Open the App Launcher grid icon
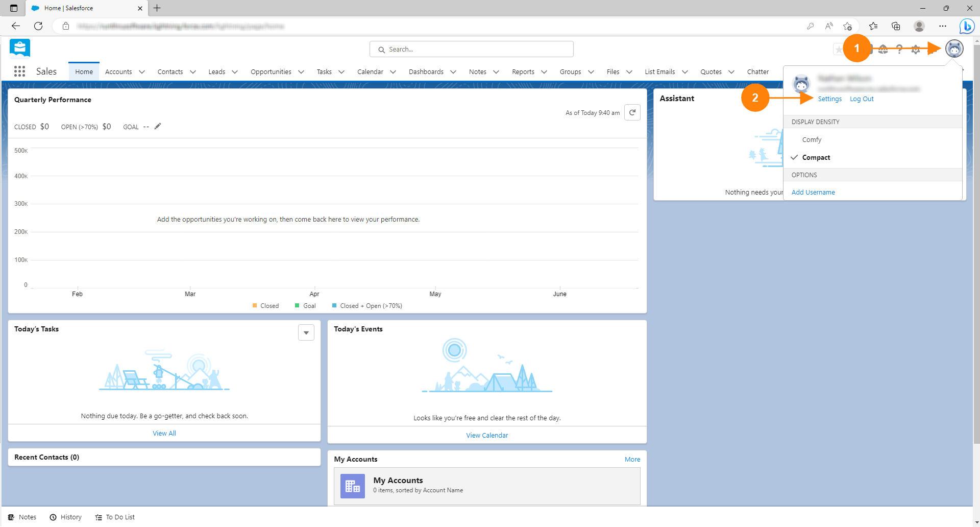980x527 pixels. tap(19, 71)
